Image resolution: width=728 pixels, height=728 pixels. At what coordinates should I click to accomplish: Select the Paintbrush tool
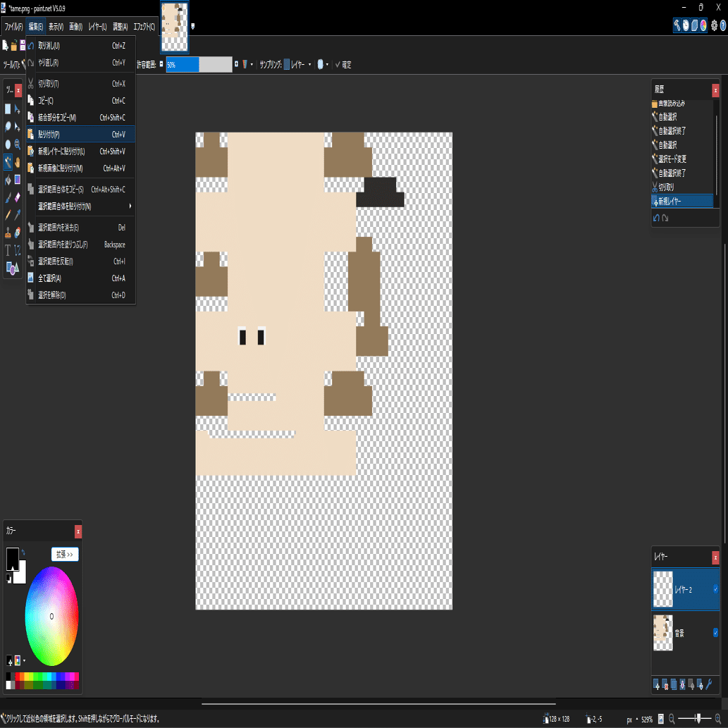pyautogui.click(x=8, y=198)
